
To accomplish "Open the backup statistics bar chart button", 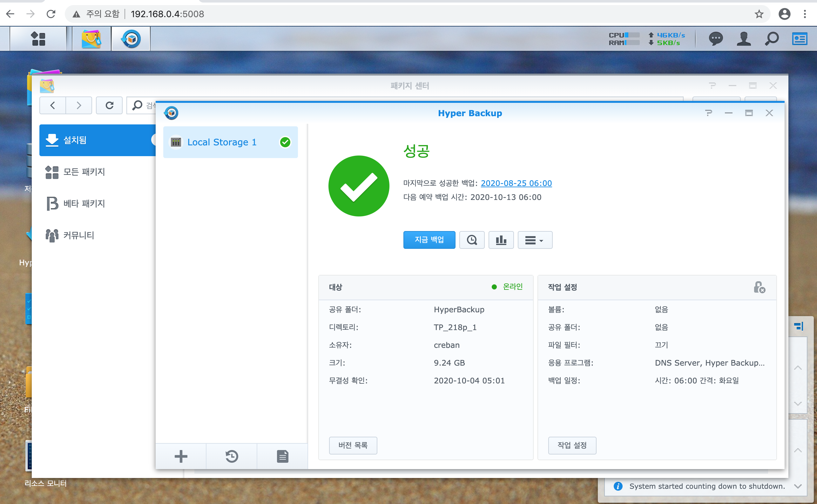I will pyautogui.click(x=501, y=240).
